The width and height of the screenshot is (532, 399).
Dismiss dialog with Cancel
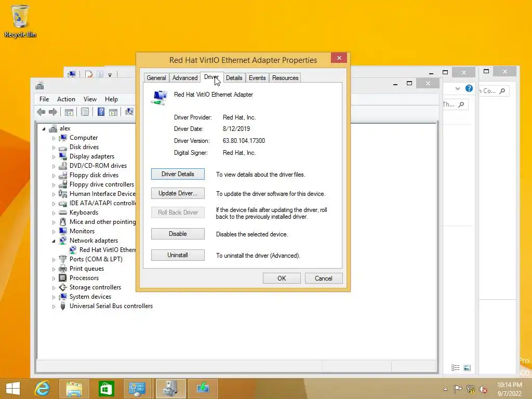323,278
